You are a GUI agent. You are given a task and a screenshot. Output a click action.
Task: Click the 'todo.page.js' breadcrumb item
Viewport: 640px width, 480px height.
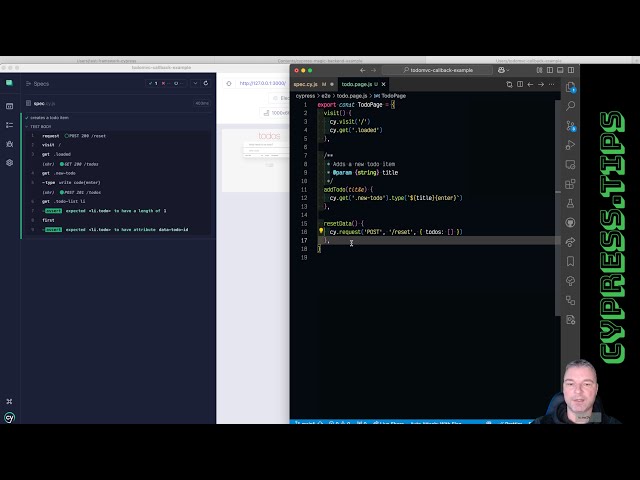[351, 96]
